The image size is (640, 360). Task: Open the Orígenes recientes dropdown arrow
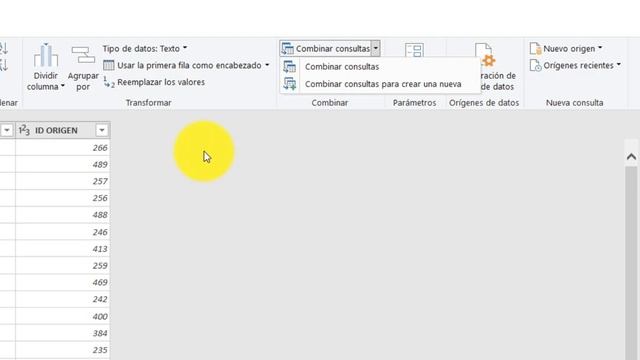click(619, 64)
